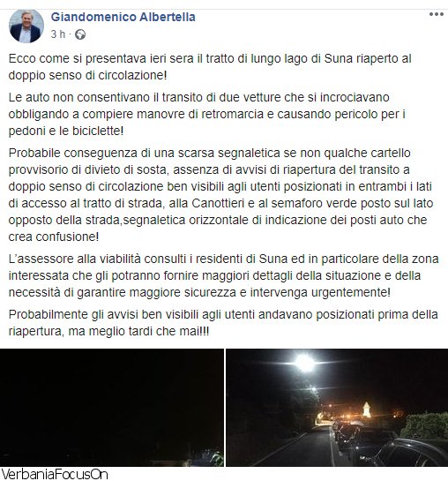This screenshot has height=481, width=448.
Task: Click the globe public-privacy icon
Action: pos(80,34)
